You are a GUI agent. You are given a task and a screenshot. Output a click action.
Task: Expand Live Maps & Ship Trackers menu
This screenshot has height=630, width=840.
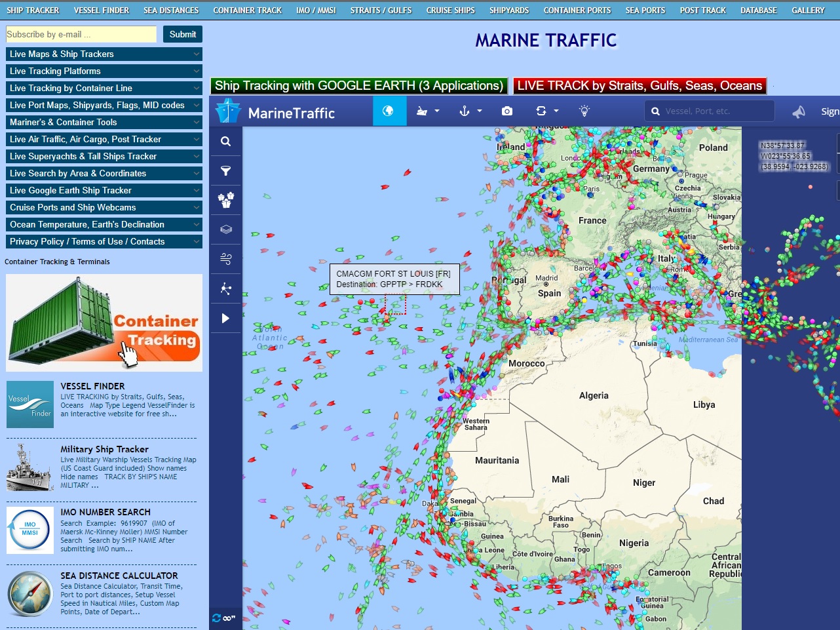click(104, 54)
